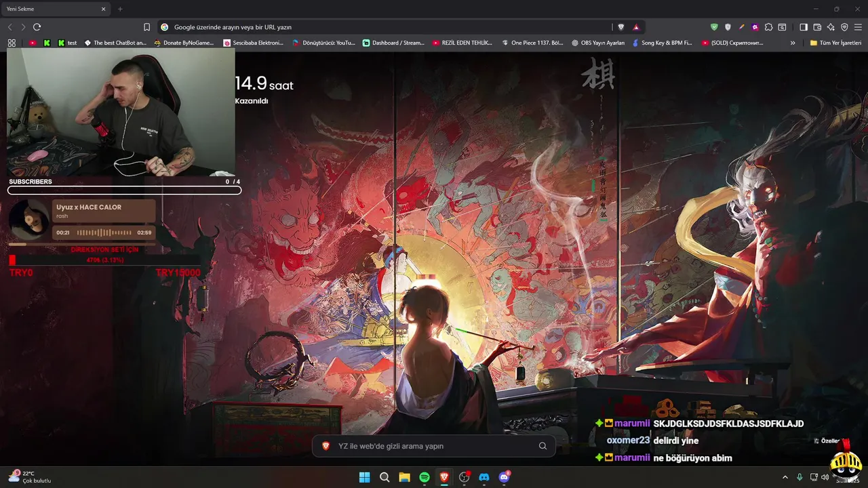Viewport: 868px width, 488px height.
Task: Open the green AdGuard shield extension
Action: 714,27
